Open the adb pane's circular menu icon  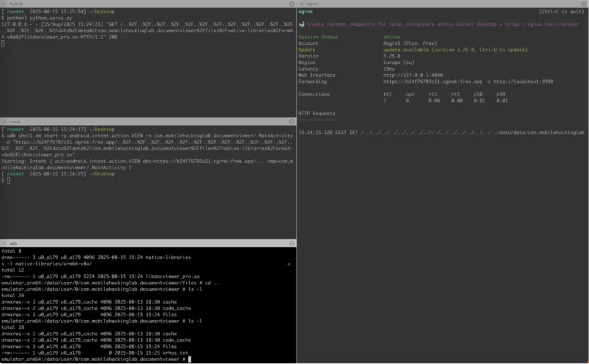291,243
